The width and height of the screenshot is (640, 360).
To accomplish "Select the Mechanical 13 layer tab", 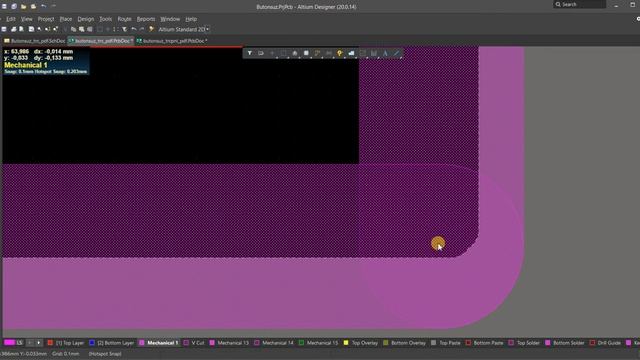I will tap(229, 343).
